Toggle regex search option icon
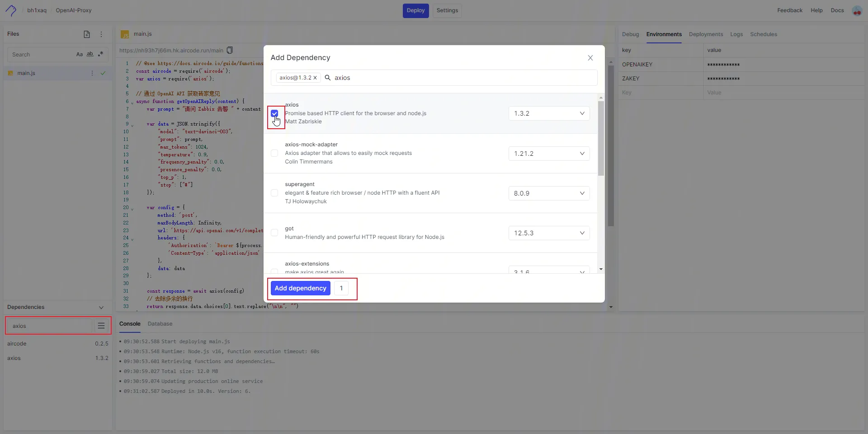 [x=101, y=54]
